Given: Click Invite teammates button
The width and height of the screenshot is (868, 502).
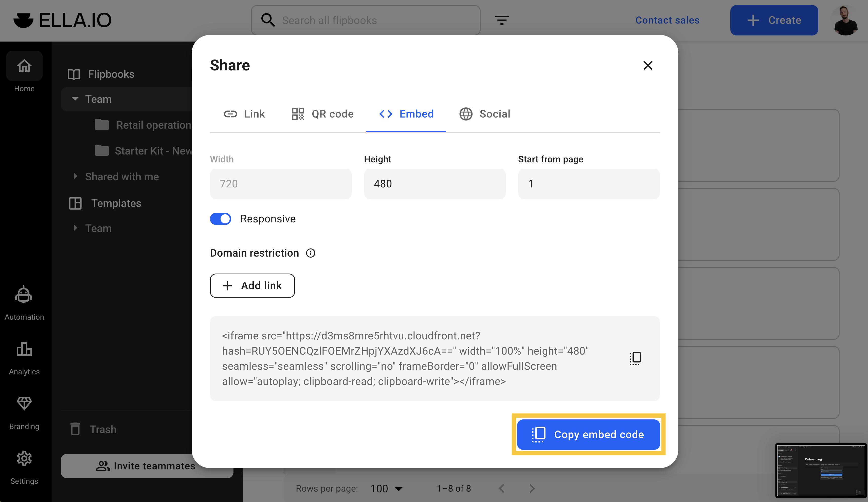Looking at the screenshot, I should click(147, 466).
